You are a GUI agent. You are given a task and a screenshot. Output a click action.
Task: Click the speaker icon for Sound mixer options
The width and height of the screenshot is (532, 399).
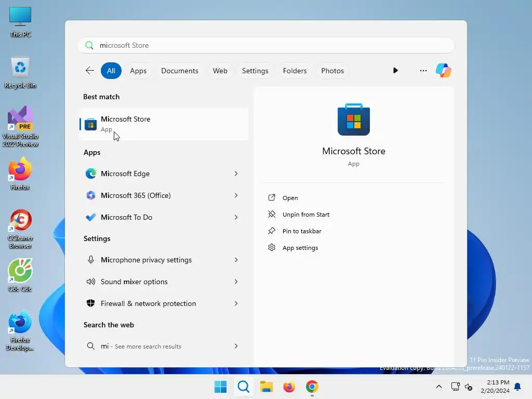[x=90, y=282]
